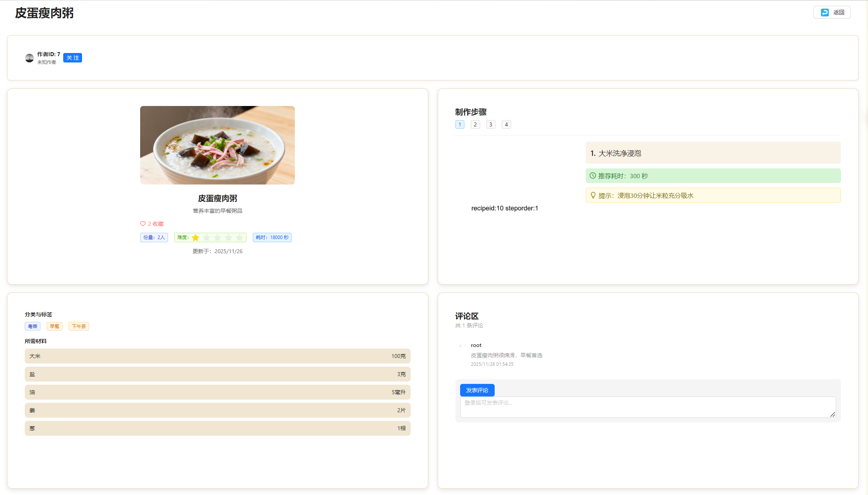Click the heart favorite icon

point(143,224)
